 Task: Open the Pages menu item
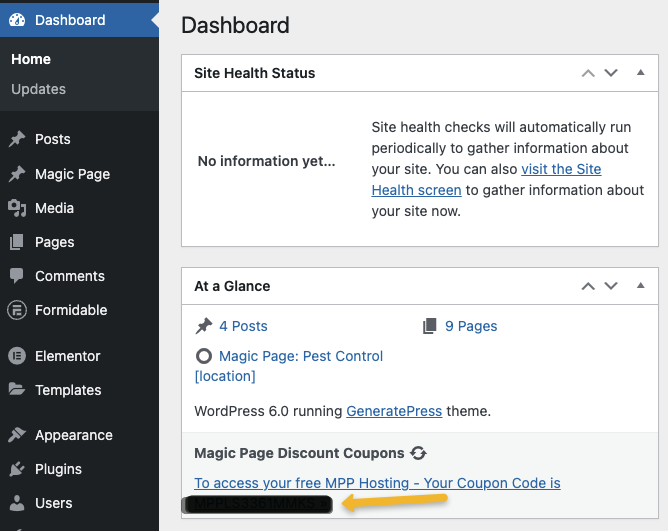(x=55, y=242)
